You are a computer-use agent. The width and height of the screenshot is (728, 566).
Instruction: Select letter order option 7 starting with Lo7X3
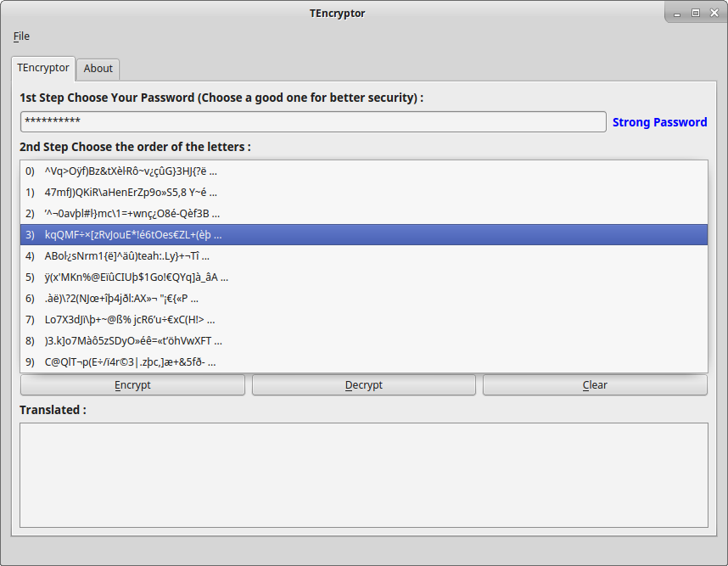[364, 319]
